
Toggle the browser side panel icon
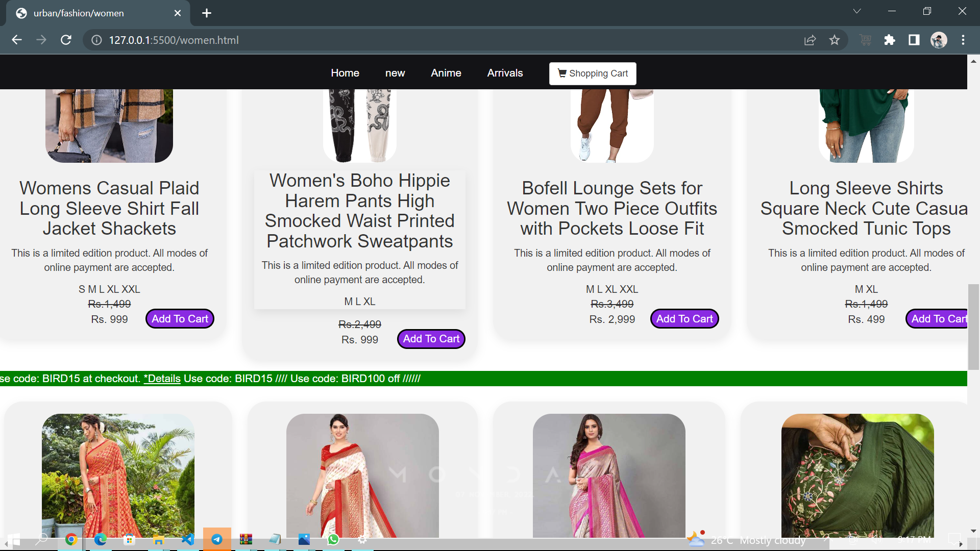(x=914, y=40)
